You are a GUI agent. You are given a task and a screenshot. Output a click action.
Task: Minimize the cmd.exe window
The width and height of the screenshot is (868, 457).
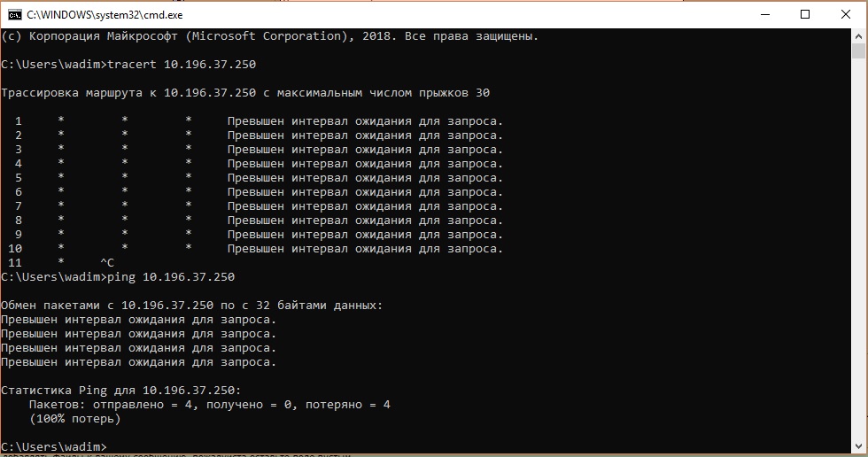[x=765, y=14]
